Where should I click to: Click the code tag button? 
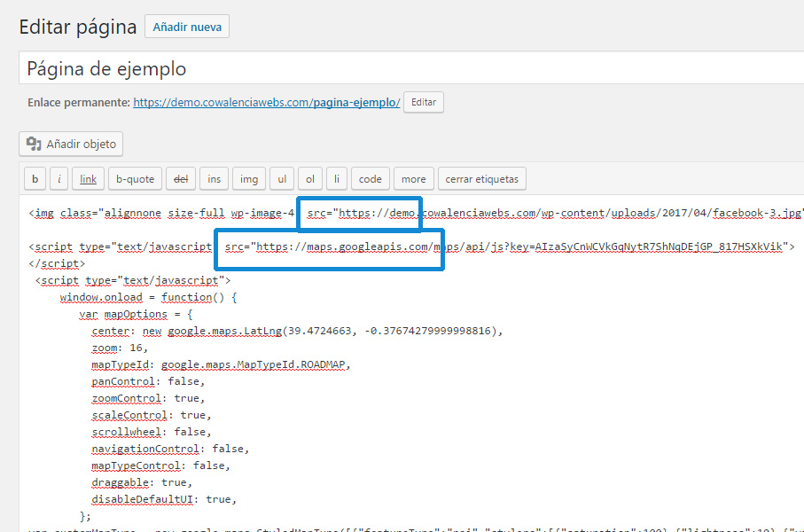[370, 179]
